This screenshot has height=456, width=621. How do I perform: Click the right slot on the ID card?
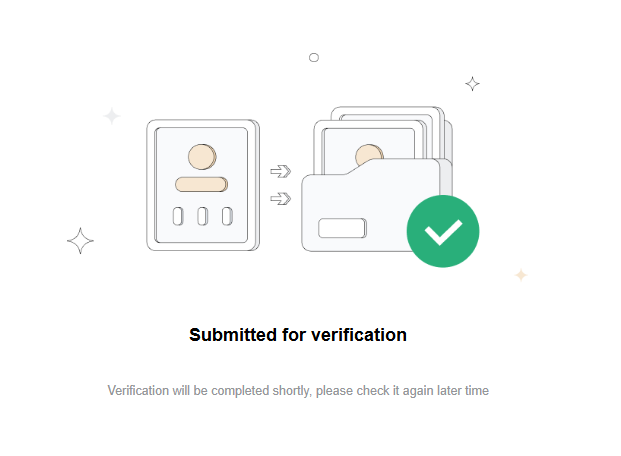[227, 216]
